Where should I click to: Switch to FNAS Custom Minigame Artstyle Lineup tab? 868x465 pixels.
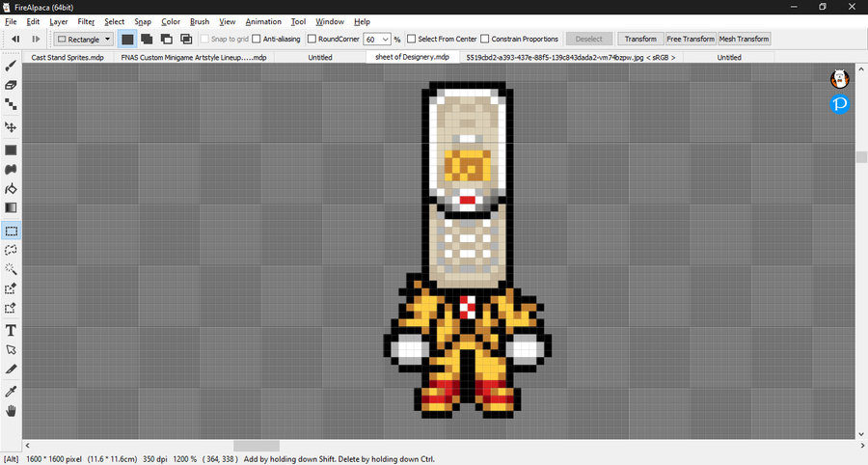point(194,57)
